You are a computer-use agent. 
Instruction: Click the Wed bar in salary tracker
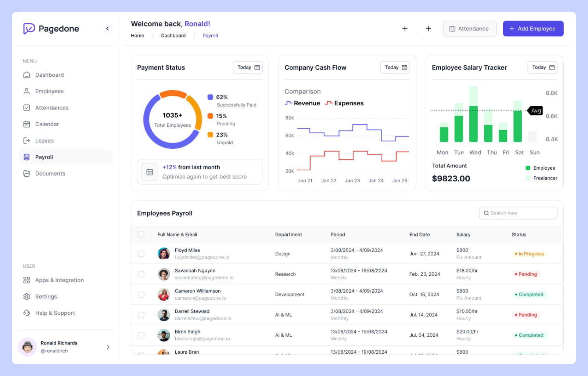click(474, 114)
